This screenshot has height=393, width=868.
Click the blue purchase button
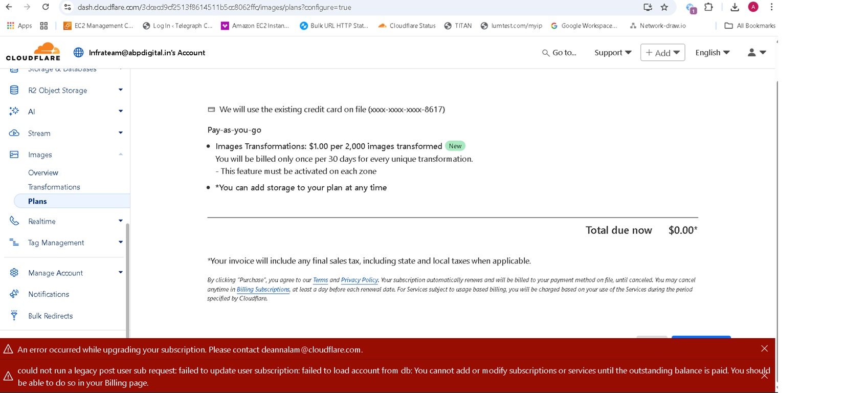701,336
